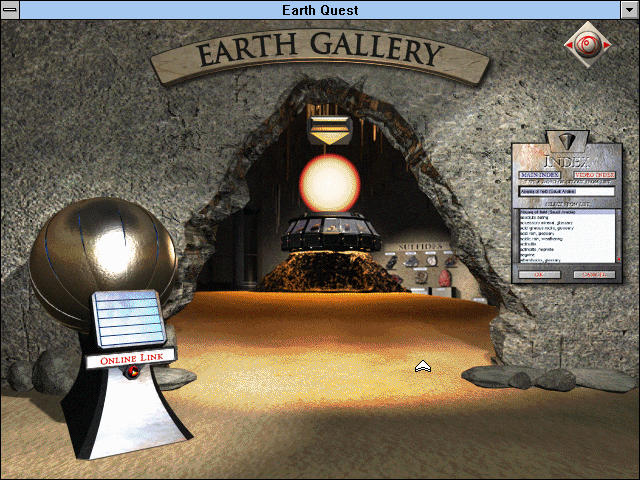This screenshot has width=640, height=480.
Task: Click Cancel in the Index panel
Action: [x=594, y=275]
